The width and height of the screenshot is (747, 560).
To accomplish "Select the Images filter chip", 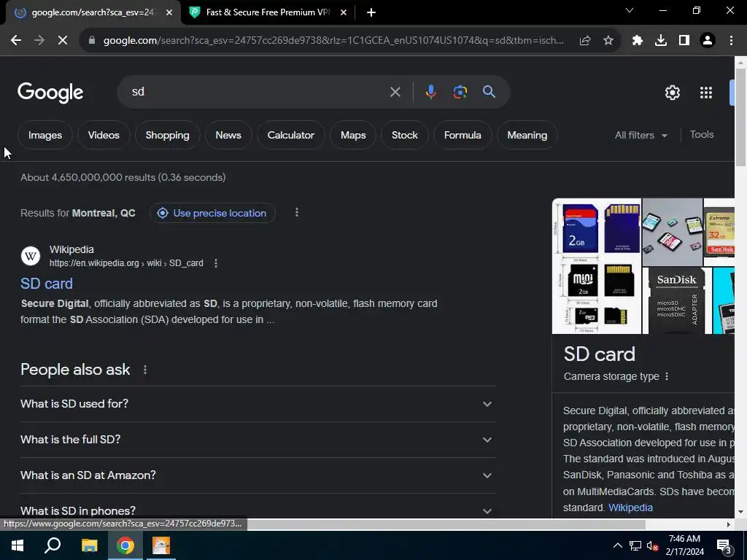I will (44, 135).
